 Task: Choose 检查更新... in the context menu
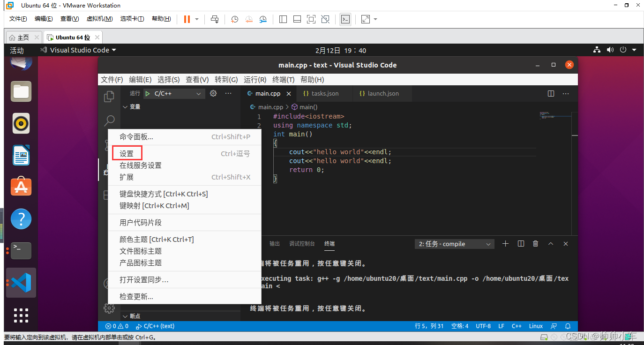[x=185, y=297]
